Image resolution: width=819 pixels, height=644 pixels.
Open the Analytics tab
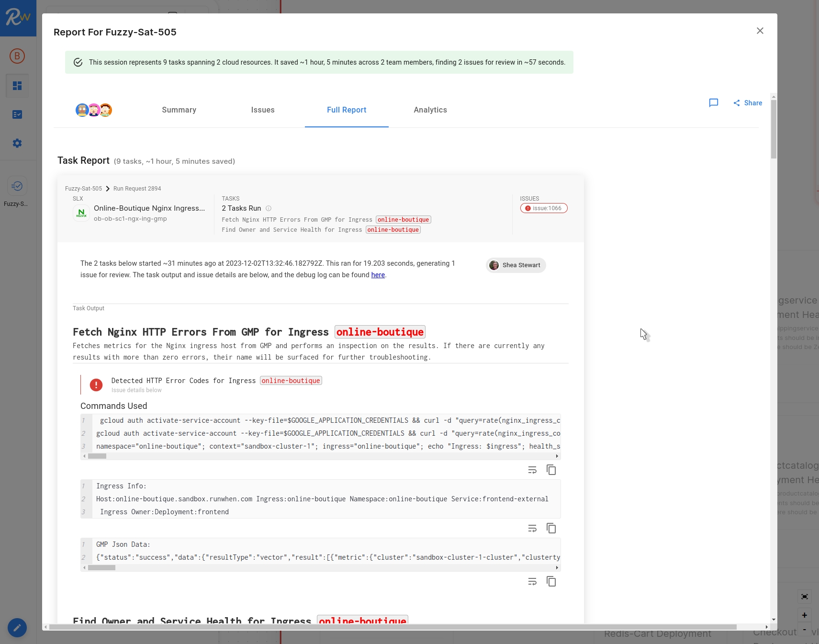coord(430,110)
